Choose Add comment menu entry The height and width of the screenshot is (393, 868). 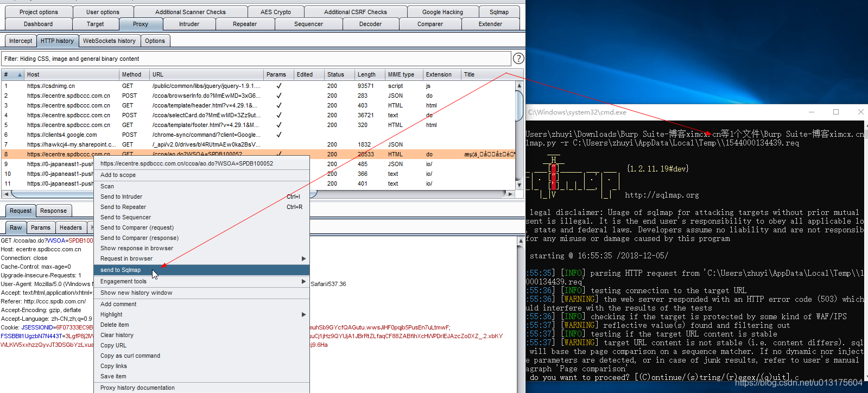coord(201,304)
